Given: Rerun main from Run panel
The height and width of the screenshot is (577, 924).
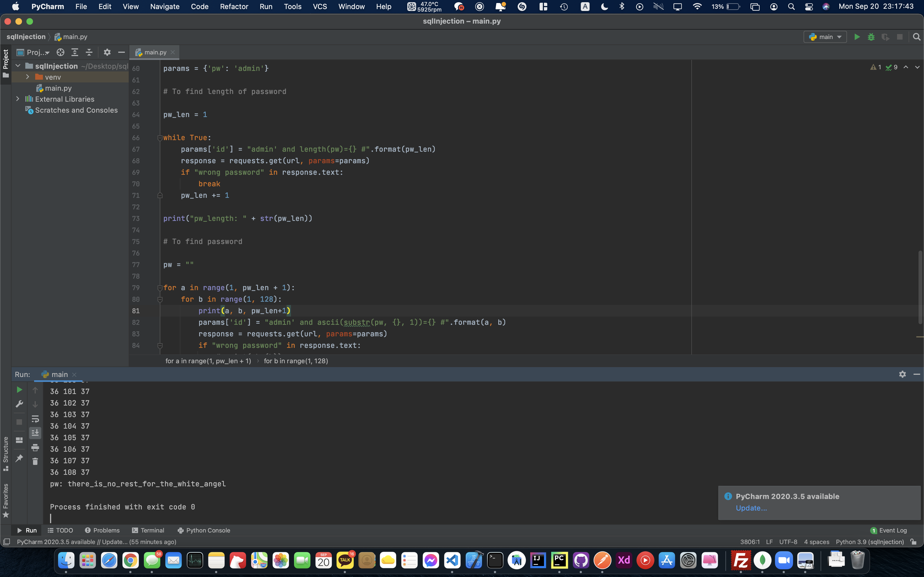Looking at the screenshot, I should click(x=19, y=390).
